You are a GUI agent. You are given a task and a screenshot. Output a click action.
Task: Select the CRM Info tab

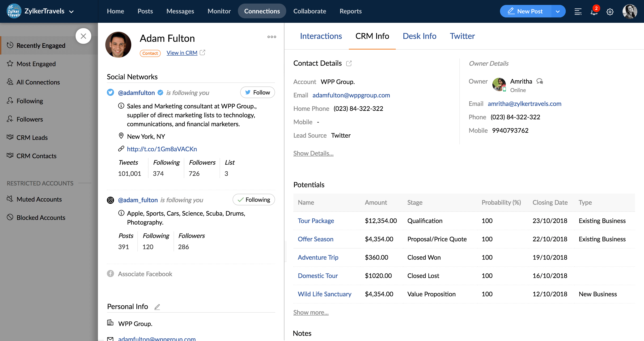372,36
